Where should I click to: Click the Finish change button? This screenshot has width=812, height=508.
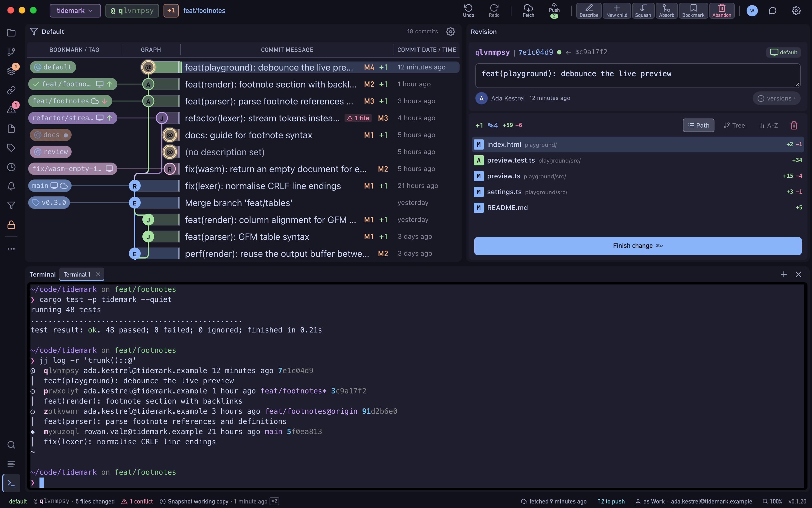(x=637, y=246)
